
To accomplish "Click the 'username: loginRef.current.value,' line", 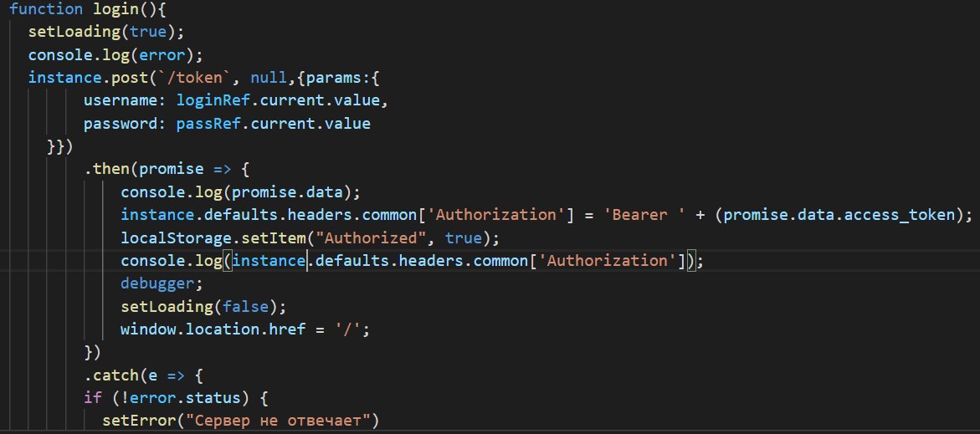I will coord(236,100).
